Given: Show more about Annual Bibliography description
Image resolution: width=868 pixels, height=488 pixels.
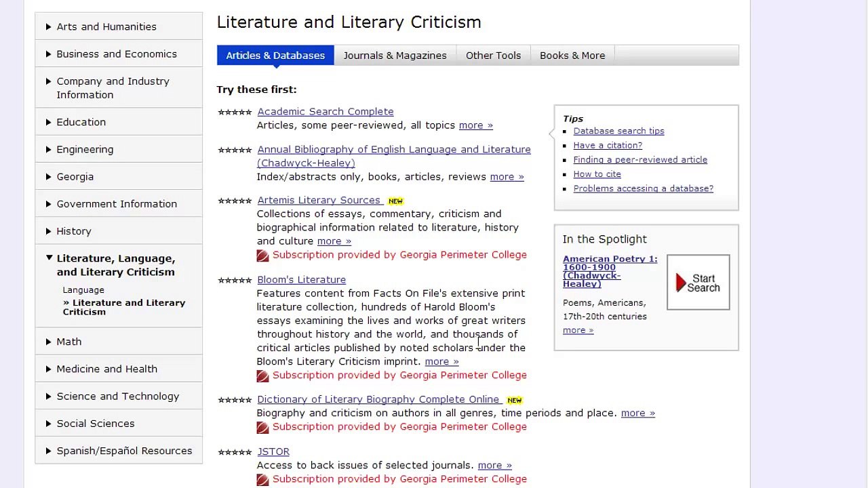Looking at the screenshot, I should (507, 177).
